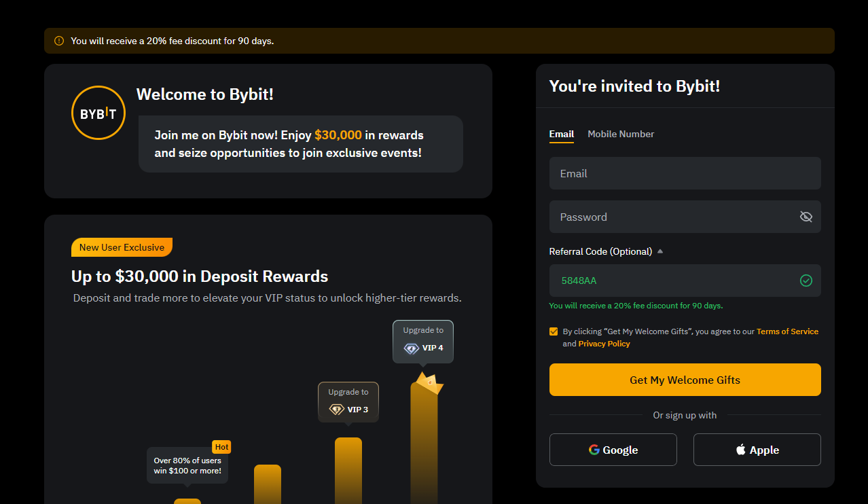The image size is (868, 504).
Task: Open the Terms of Service link
Action: tap(787, 331)
